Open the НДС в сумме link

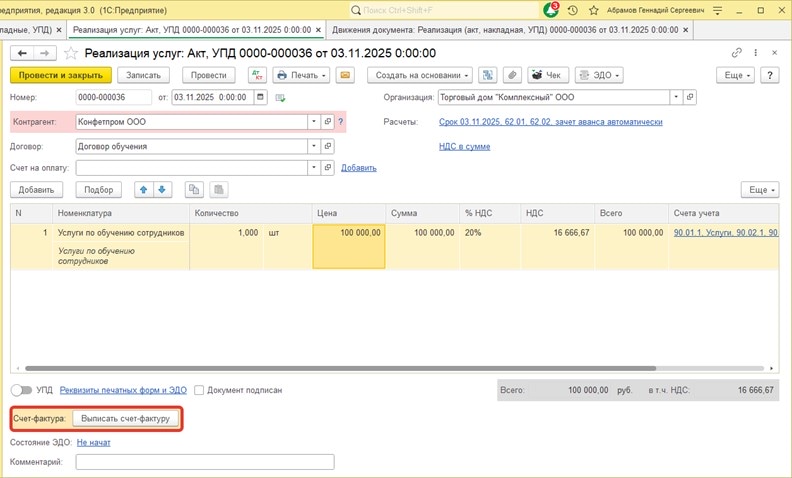tap(464, 146)
